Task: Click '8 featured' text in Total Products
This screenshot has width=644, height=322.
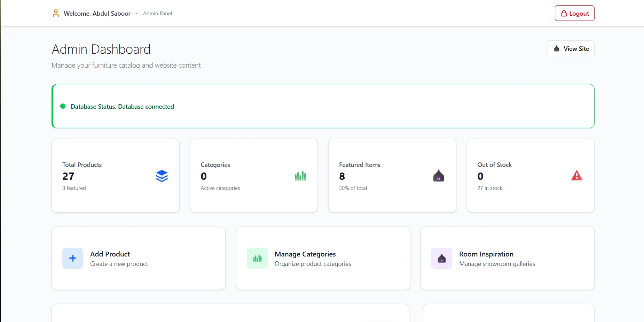Action: point(74,188)
